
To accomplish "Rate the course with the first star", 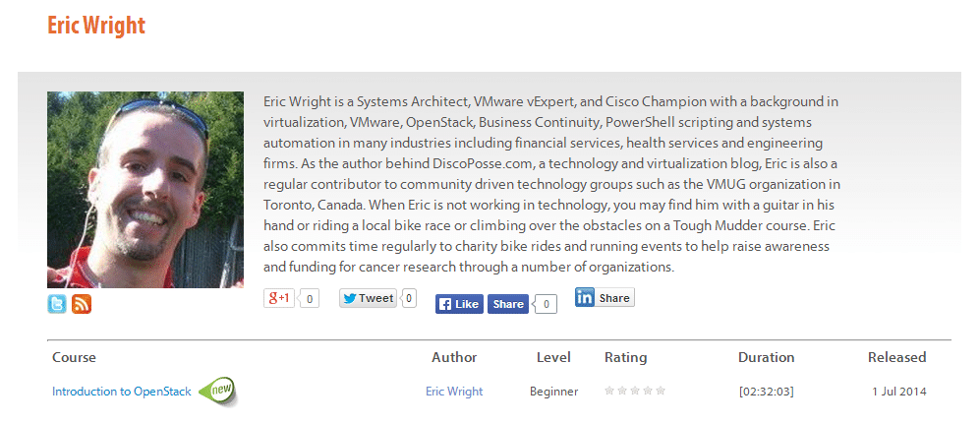I will coord(609,391).
